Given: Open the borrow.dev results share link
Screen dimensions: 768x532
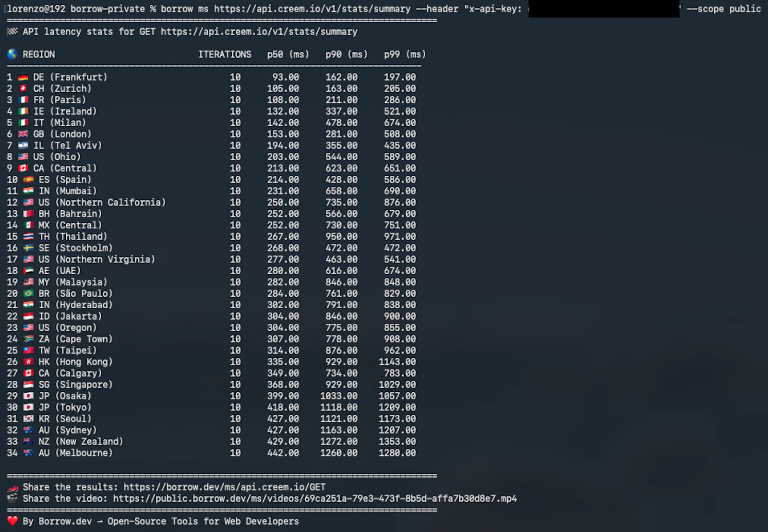Looking at the screenshot, I should click(x=225, y=487).
